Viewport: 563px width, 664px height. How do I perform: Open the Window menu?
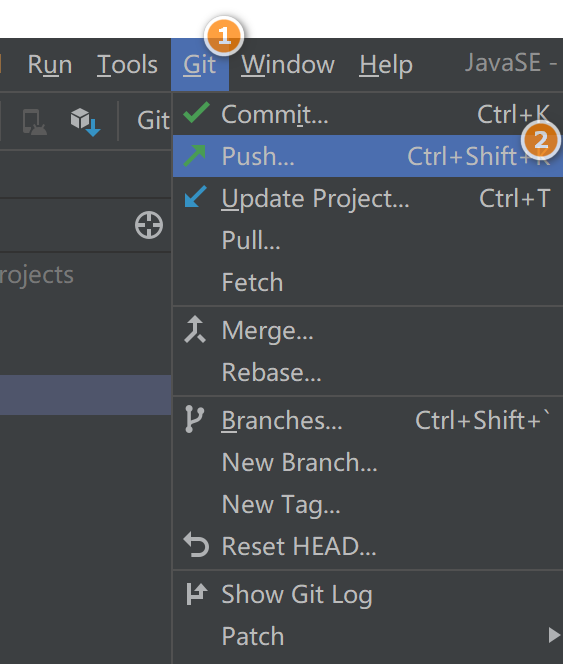pos(288,65)
